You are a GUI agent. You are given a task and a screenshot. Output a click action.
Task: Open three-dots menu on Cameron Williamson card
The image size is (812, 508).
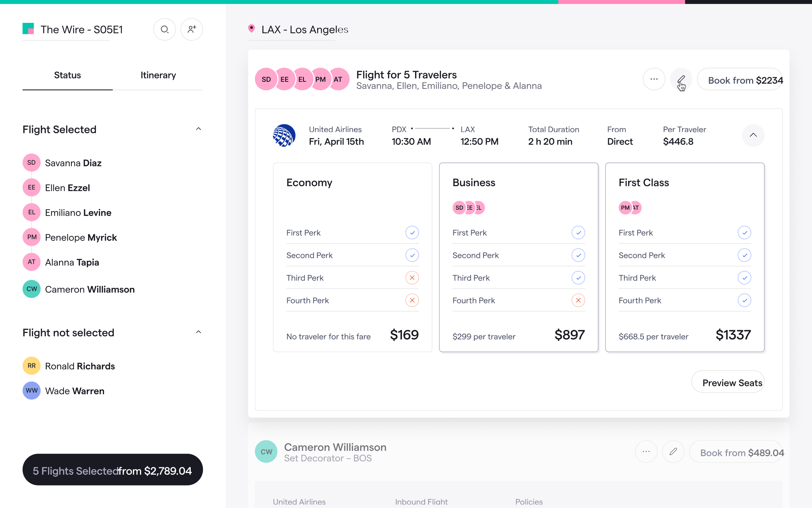coord(646,451)
